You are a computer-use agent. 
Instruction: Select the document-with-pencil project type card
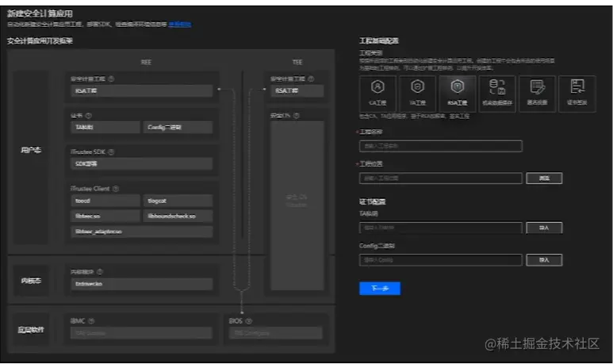click(537, 94)
